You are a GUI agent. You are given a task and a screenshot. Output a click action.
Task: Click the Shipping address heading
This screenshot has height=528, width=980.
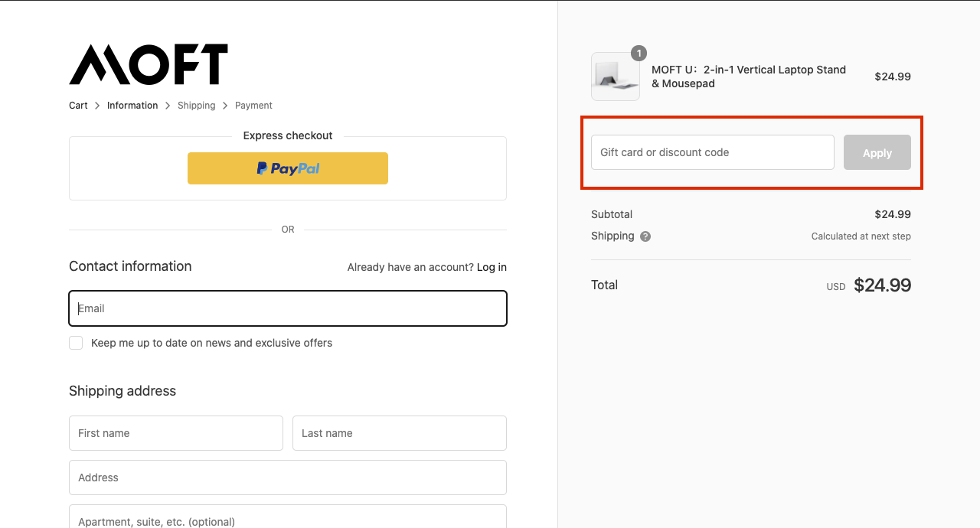coord(122,391)
